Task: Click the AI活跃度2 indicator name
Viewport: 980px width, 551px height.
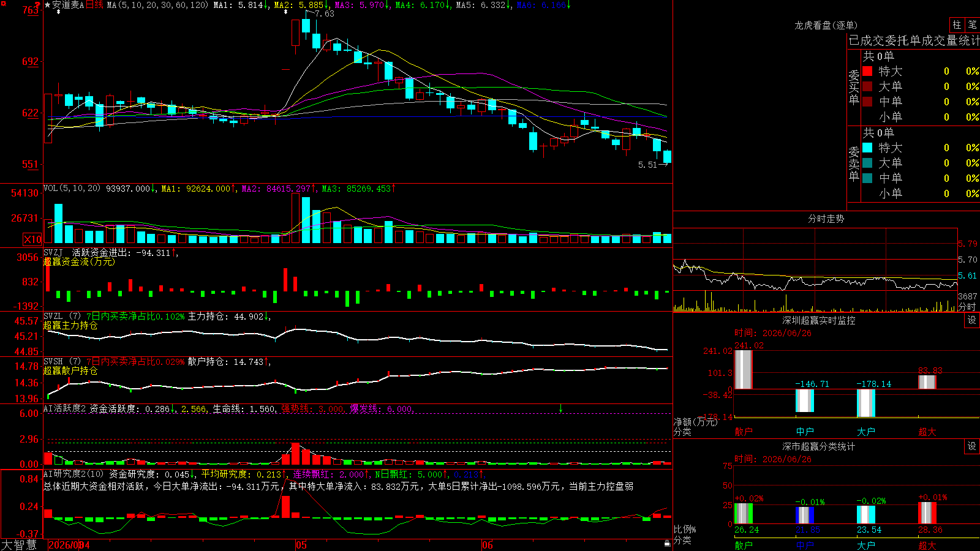Action: point(65,408)
